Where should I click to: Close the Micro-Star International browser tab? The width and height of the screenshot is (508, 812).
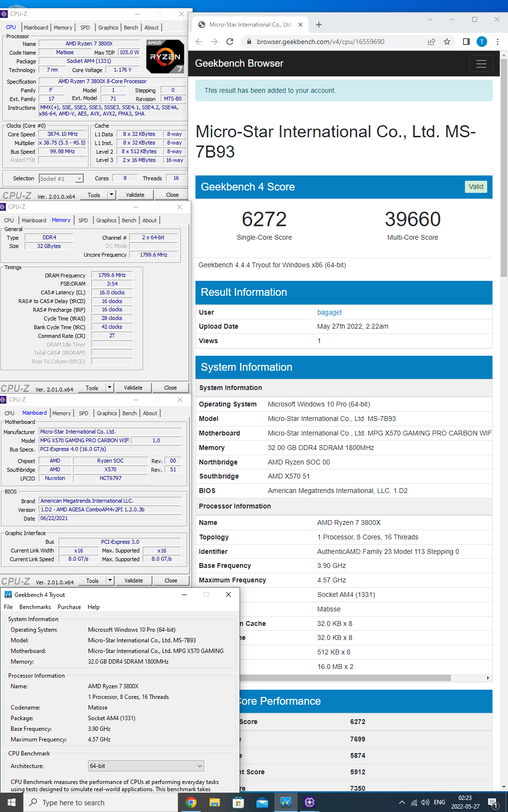tap(300, 25)
